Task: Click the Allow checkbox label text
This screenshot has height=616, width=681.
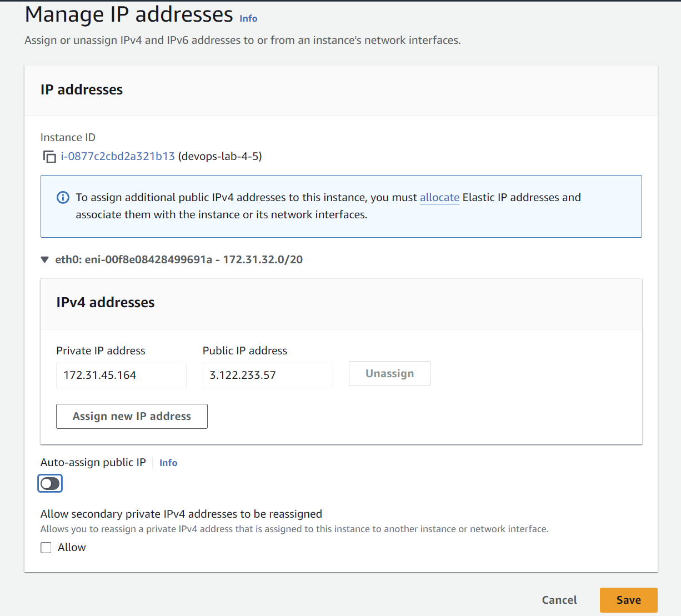Action: [72, 548]
